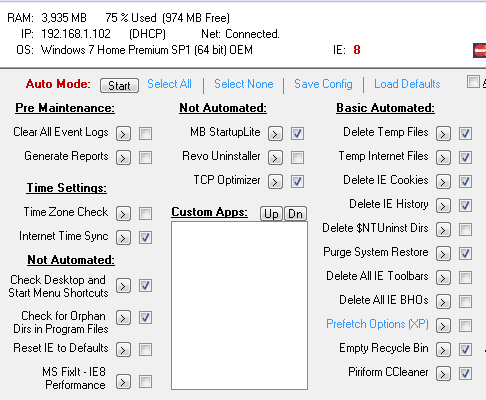Move custom app Dn in list
486x400 pixels.
(295, 214)
